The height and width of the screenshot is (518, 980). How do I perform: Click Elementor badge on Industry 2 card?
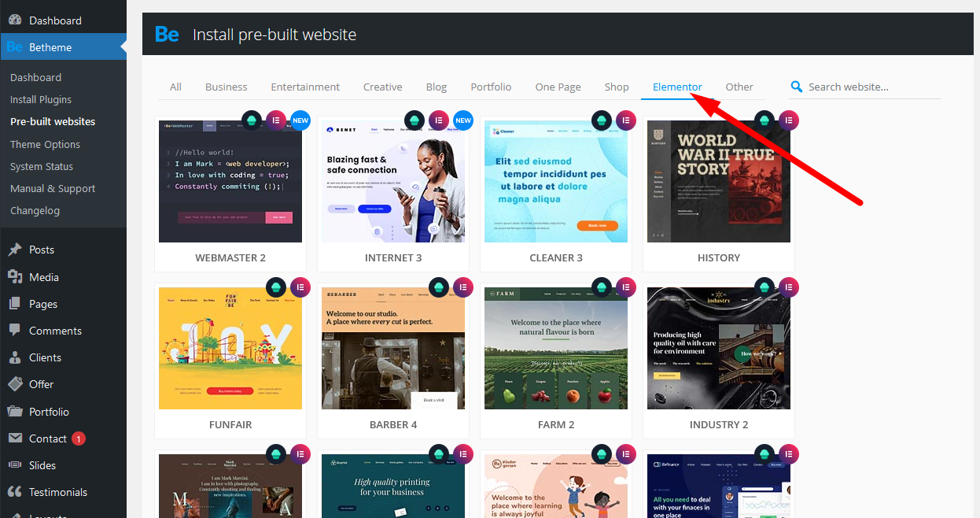pos(789,287)
